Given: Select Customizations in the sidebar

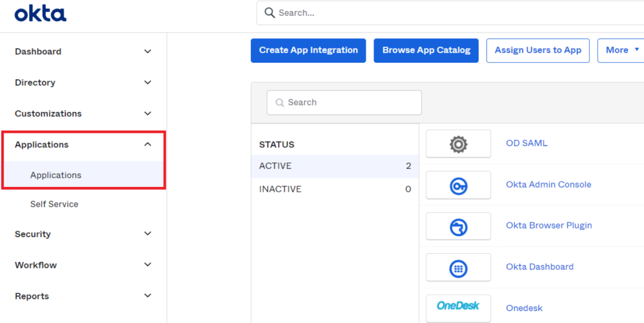Looking at the screenshot, I should (x=48, y=113).
